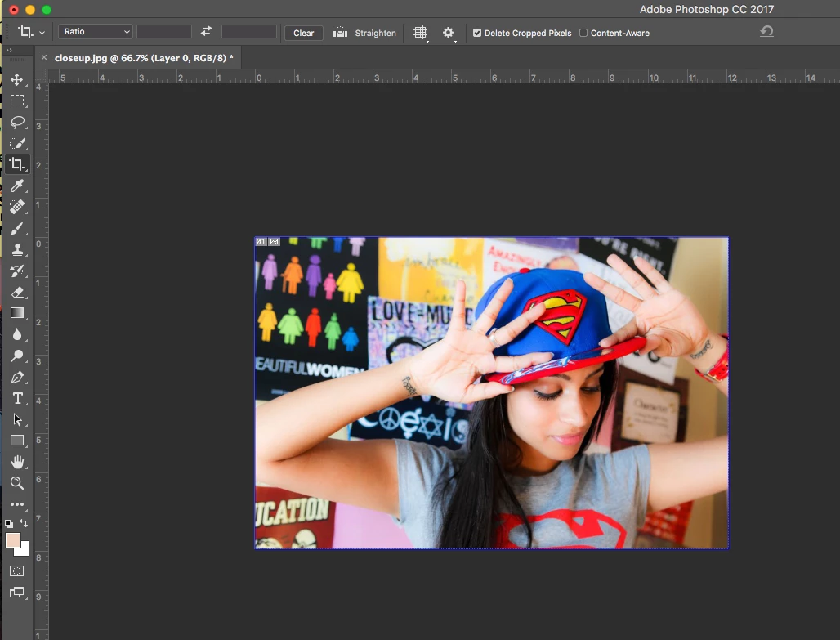Image resolution: width=840 pixels, height=640 pixels.
Task: Select the Brush tool
Action: tap(16, 228)
